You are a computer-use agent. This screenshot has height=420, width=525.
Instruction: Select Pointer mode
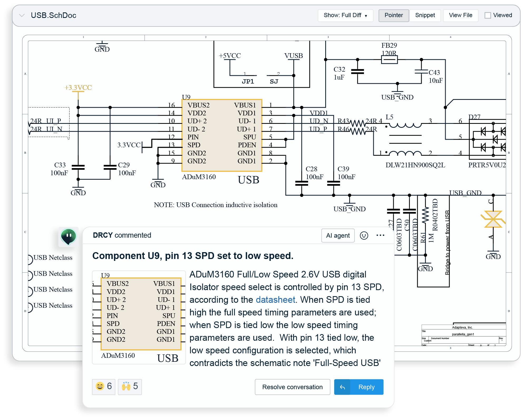point(393,15)
